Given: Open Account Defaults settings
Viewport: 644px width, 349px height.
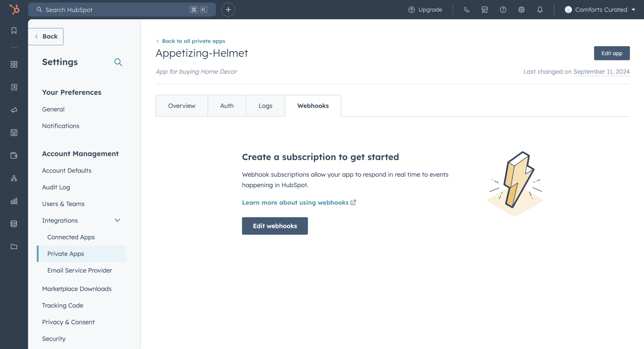Looking at the screenshot, I should click(x=67, y=171).
